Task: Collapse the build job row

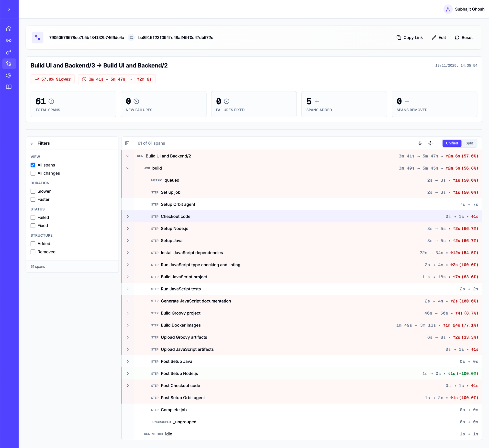Action: coord(128,168)
